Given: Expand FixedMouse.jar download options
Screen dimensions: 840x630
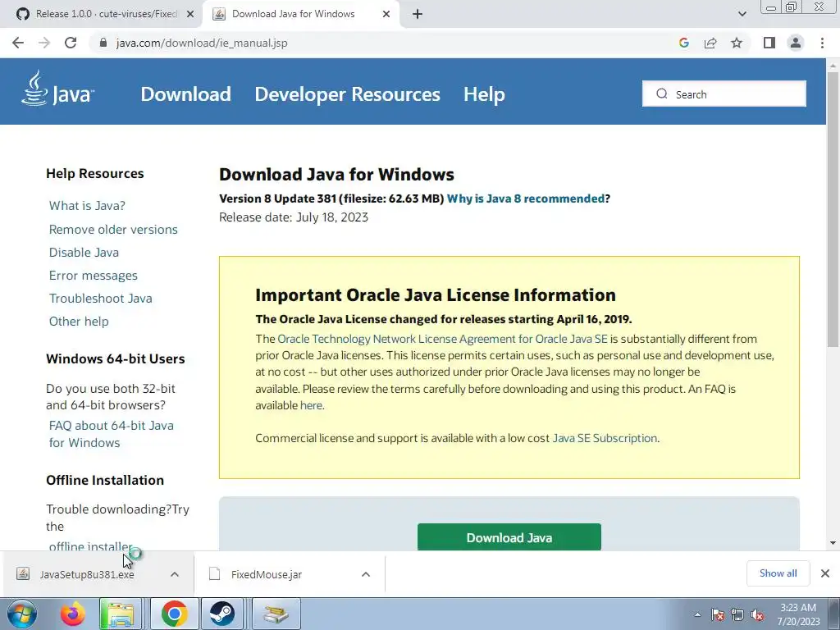Looking at the screenshot, I should pos(366,574).
